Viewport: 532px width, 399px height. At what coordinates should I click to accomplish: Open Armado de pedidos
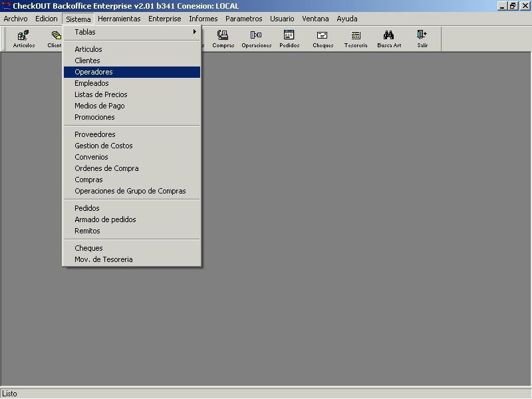(132, 219)
